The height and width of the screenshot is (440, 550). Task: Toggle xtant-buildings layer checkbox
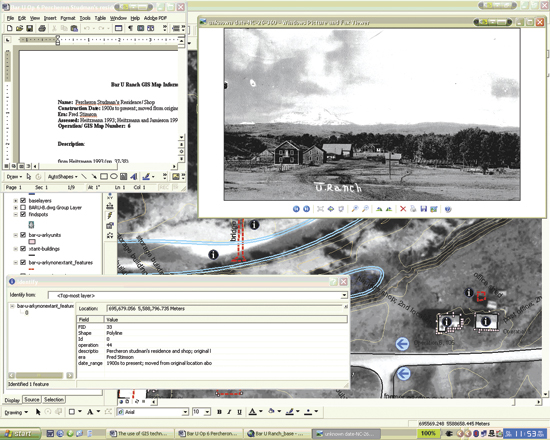23,249
